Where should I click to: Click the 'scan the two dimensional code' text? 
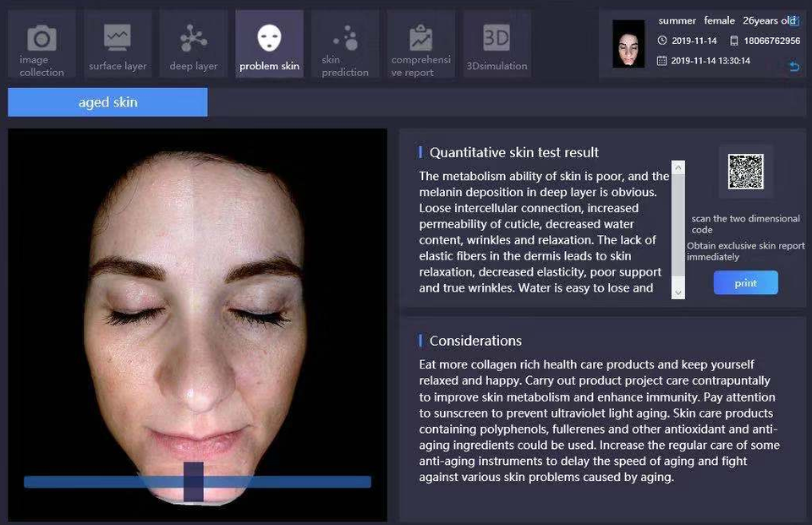[x=746, y=224]
